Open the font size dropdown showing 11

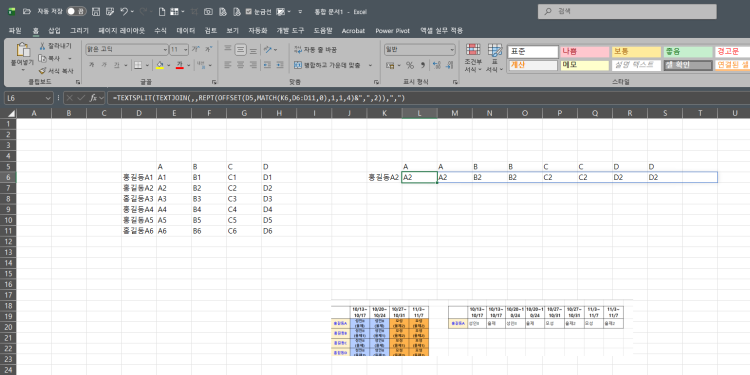coord(187,49)
